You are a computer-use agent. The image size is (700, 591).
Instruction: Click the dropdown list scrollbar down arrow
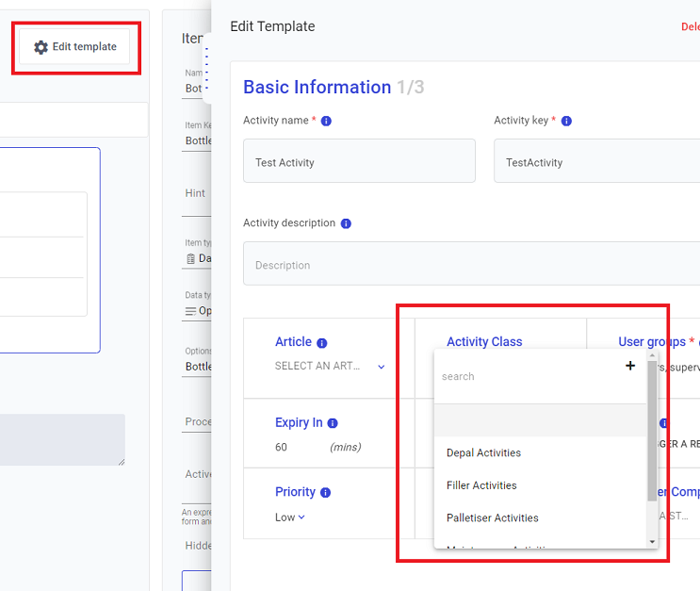653,541
